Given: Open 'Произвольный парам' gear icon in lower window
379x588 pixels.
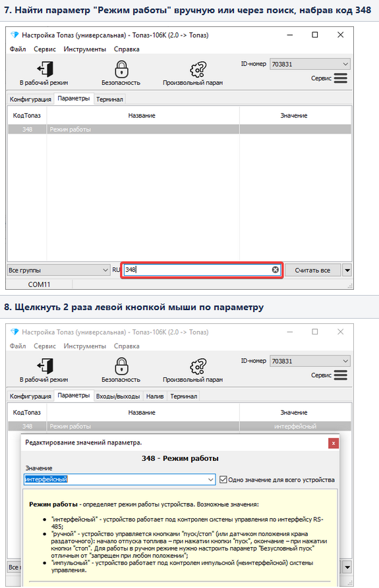Looking at the screenshot, I should (x=198, y=366).
